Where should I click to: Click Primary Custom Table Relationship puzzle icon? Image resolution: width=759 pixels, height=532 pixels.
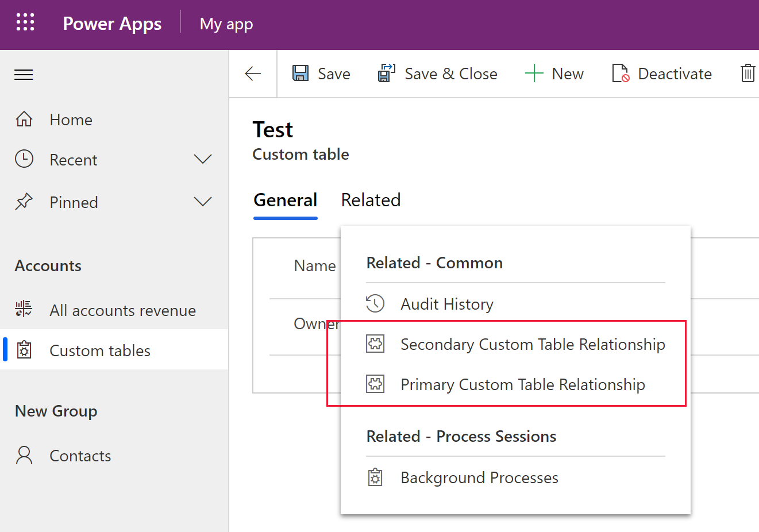point(375,384)
